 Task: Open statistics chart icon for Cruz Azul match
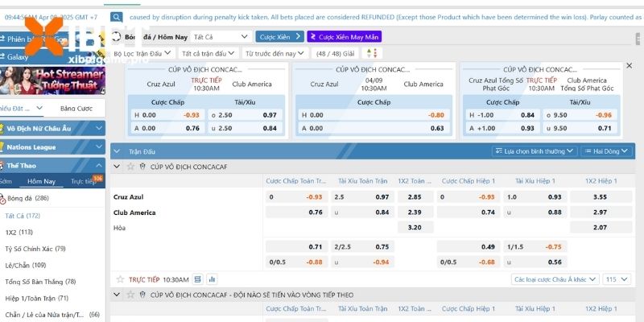point(212,279)
